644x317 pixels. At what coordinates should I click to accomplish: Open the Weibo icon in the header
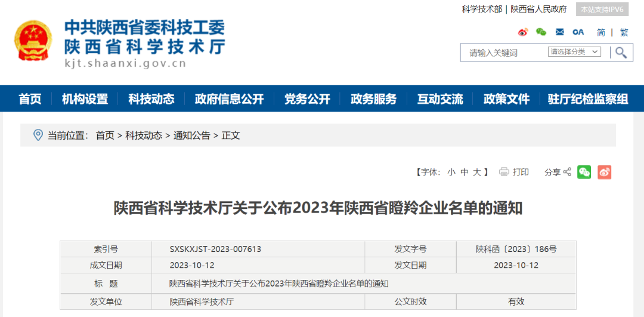point(523,32)
